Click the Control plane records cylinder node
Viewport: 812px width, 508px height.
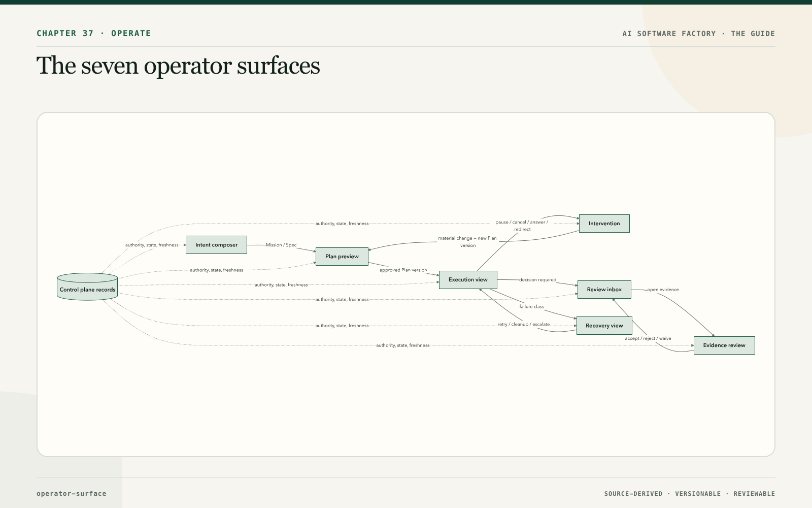[x=87, y=287]
